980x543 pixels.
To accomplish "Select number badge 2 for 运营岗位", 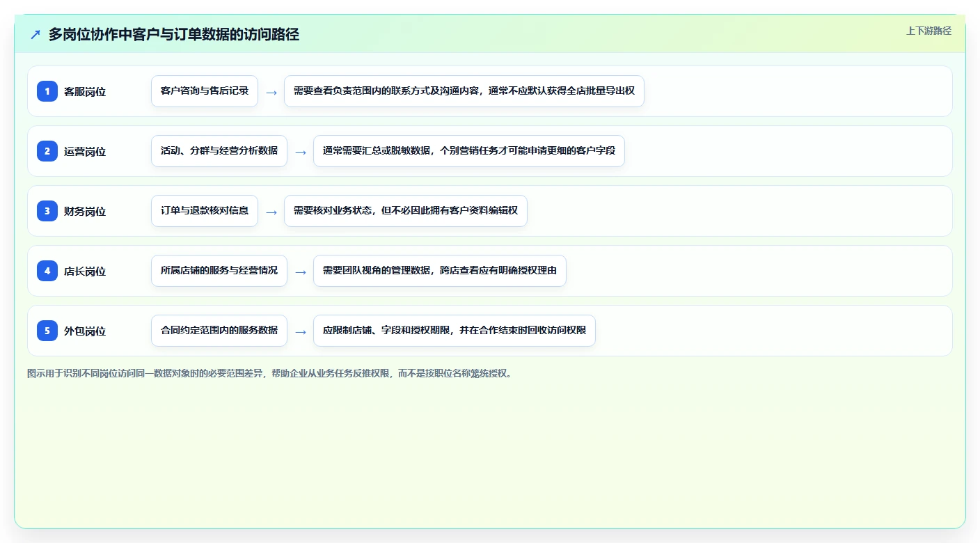I will pyautogui.click(x=47, y=151).
